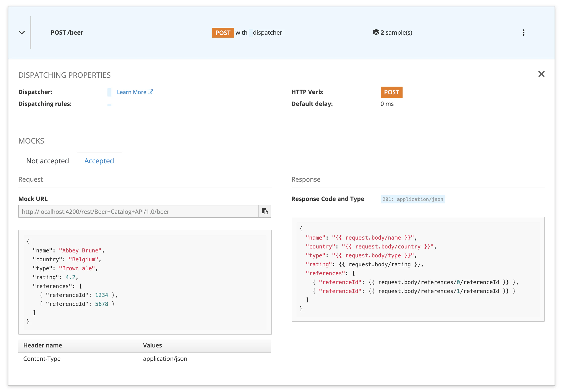The image size is (562, 392).
Task: Select the Accepted mock tab
Action: click(99, 161)
